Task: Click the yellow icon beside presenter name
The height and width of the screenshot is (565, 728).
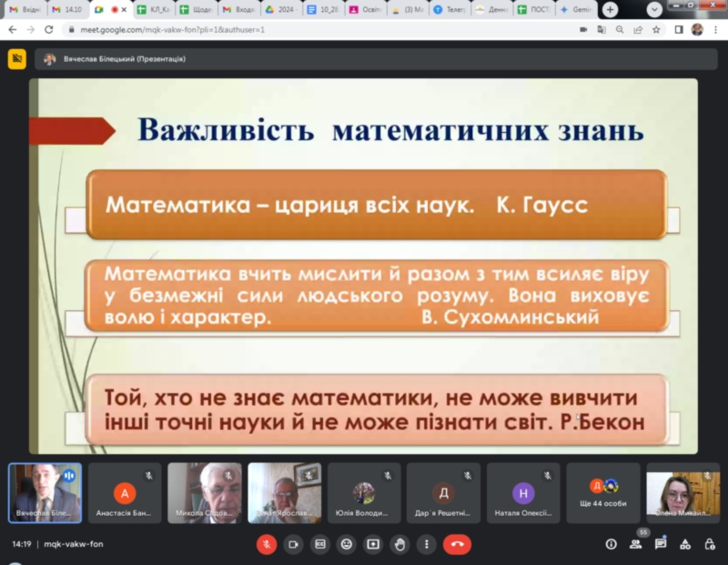Action: [16, 59]
